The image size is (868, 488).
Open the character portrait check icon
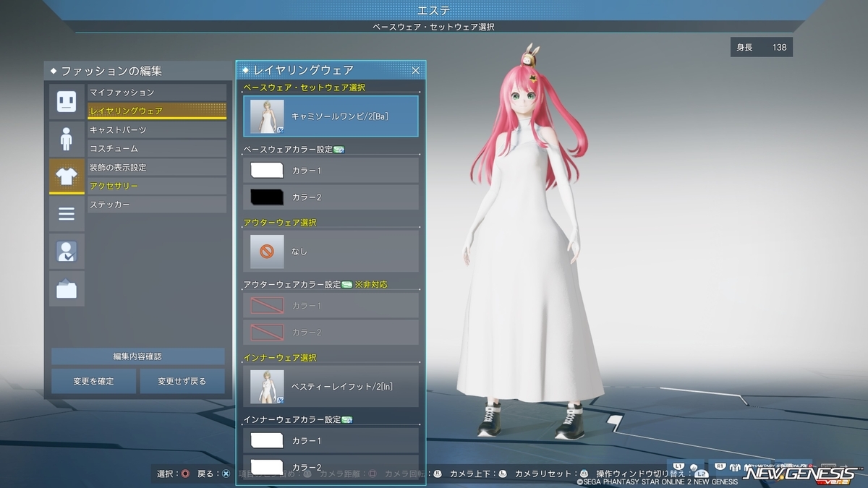pos(67,252)
